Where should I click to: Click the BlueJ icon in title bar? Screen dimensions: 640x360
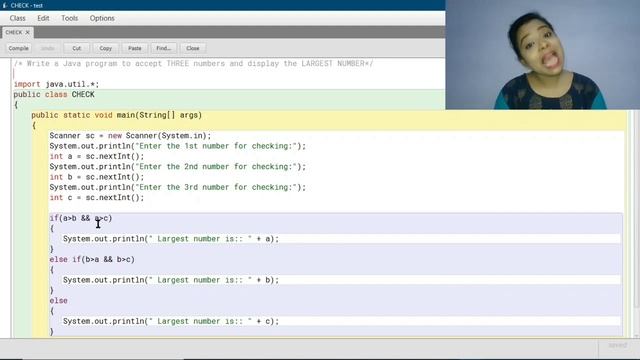[5, 5]
